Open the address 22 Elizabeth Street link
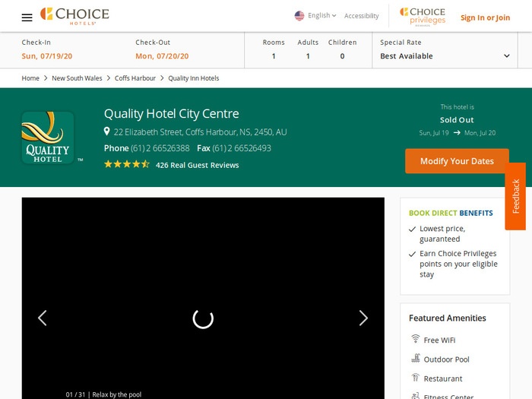The height and width of the screenshot is (399, 532). 200,132
